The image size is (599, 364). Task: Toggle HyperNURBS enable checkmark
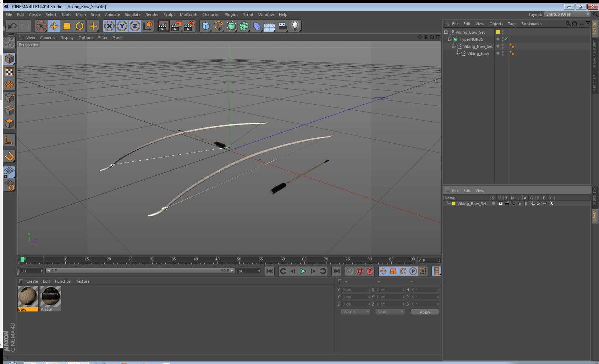pos(506,39)
